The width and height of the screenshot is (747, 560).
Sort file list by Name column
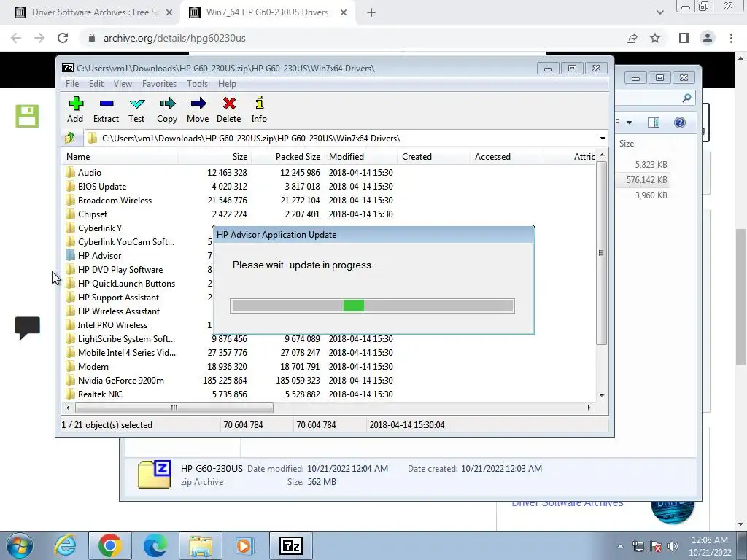tap(120, 157)
